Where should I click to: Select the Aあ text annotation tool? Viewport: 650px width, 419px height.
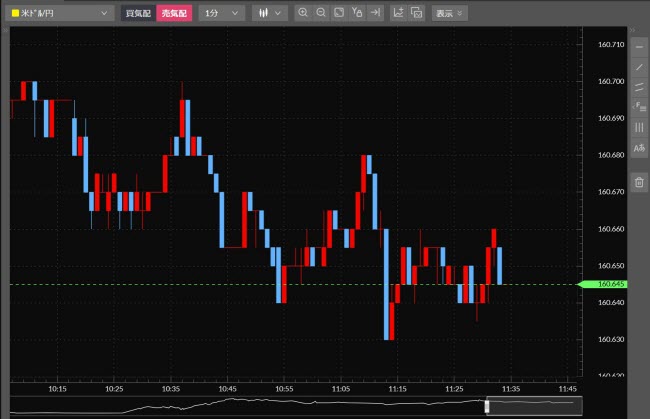click(x=639, y=148)
